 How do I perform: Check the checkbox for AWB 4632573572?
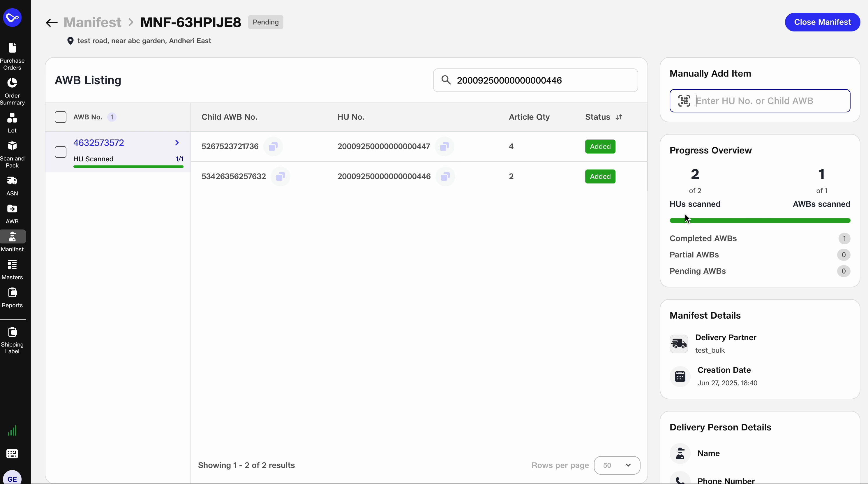click(x=61, y=152)
